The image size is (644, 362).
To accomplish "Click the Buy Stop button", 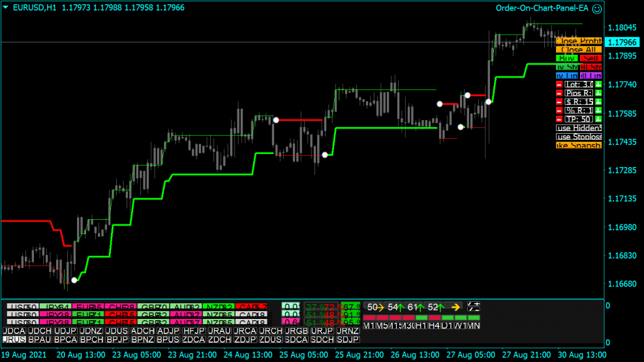I will coord(567,67).
